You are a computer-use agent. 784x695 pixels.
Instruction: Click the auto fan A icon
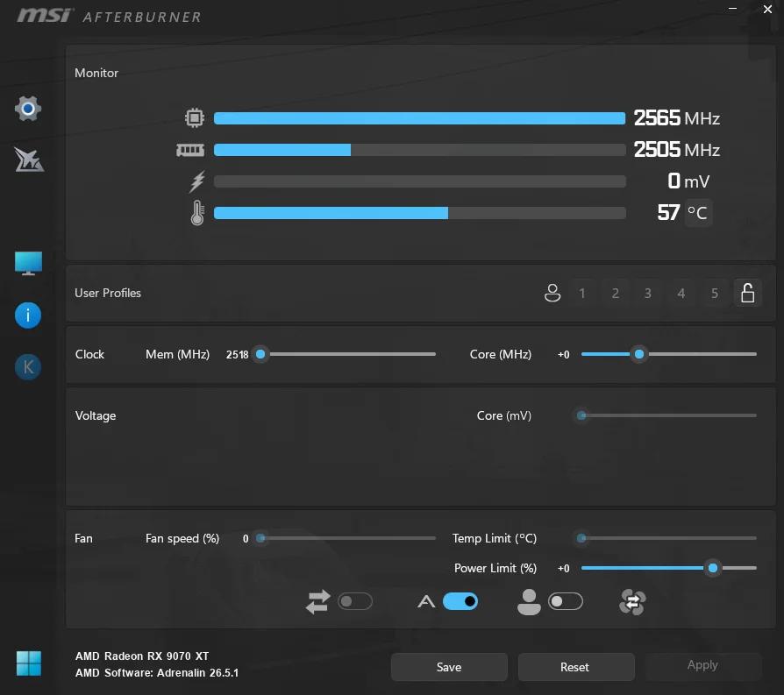coord(426,601)
